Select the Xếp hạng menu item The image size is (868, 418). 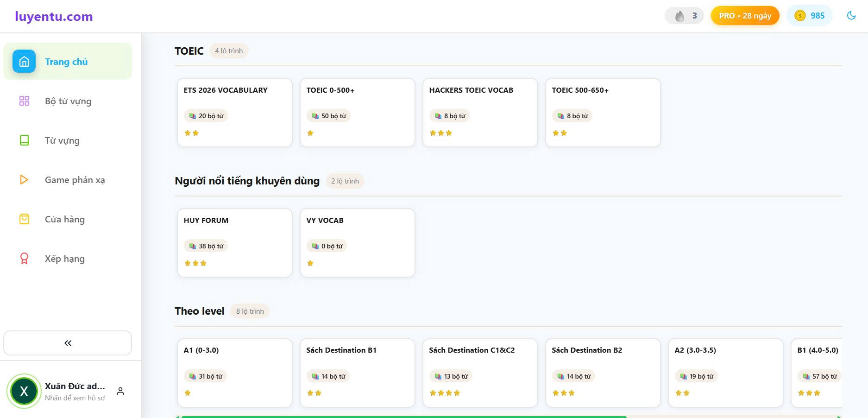pyautogui.click(x=64, y=259)
